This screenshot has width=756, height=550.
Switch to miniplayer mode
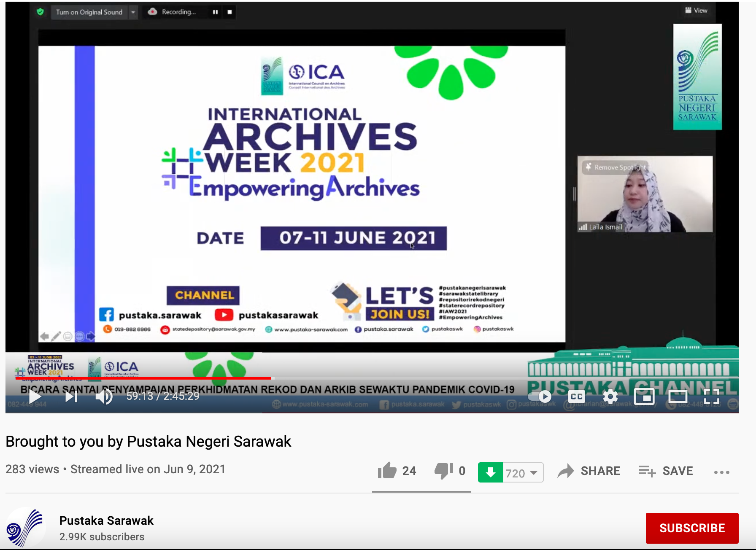coord(644,396)
